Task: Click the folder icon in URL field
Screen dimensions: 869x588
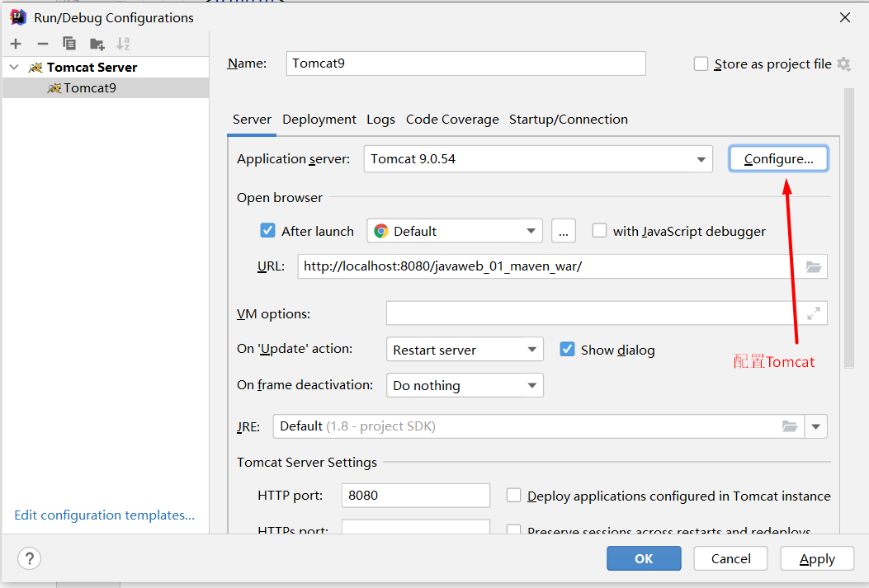Action: click(x=814, y=266)
